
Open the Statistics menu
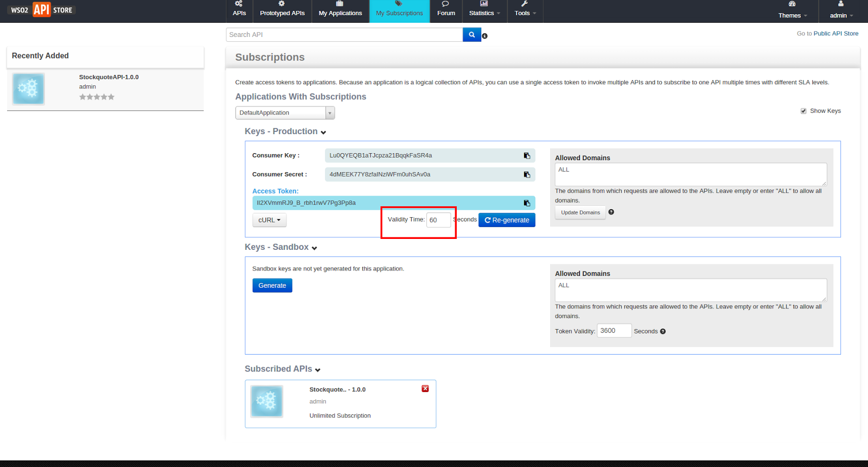click(484, 11)
